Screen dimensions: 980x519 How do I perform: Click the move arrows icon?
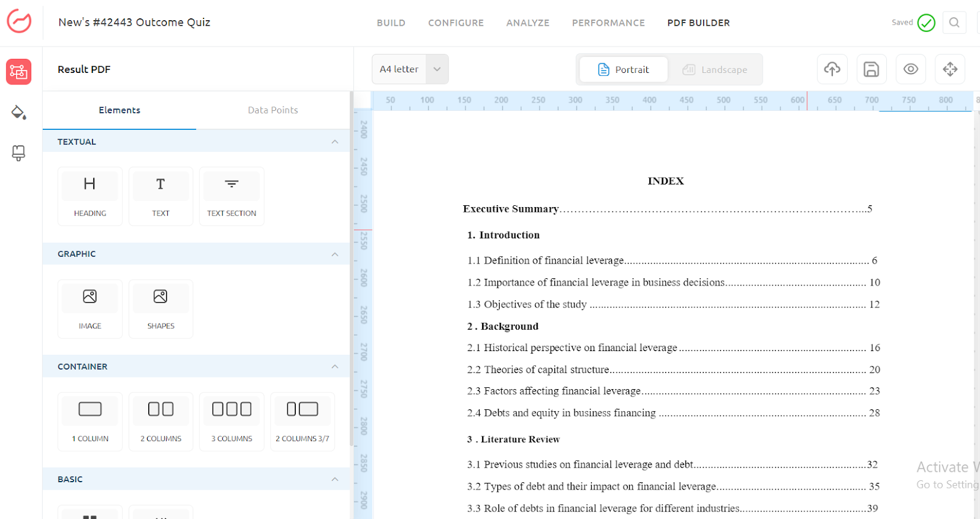pos(950,69)
